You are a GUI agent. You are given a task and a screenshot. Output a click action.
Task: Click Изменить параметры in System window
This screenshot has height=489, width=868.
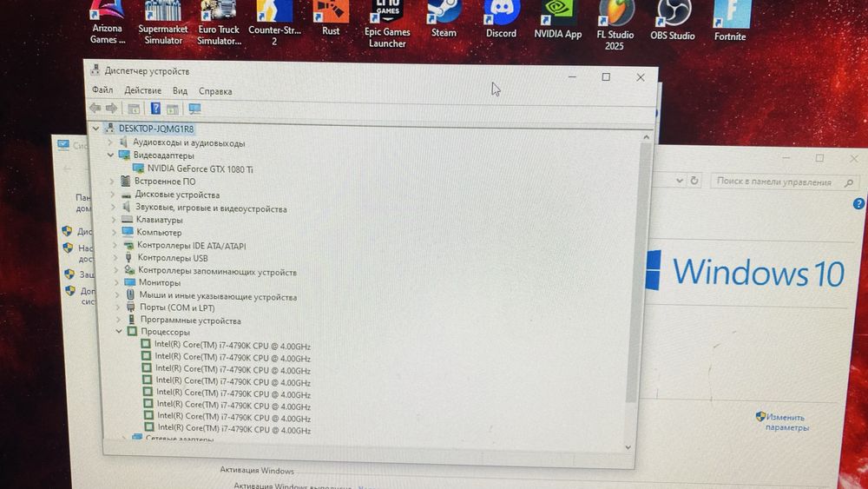coord(786,422)
